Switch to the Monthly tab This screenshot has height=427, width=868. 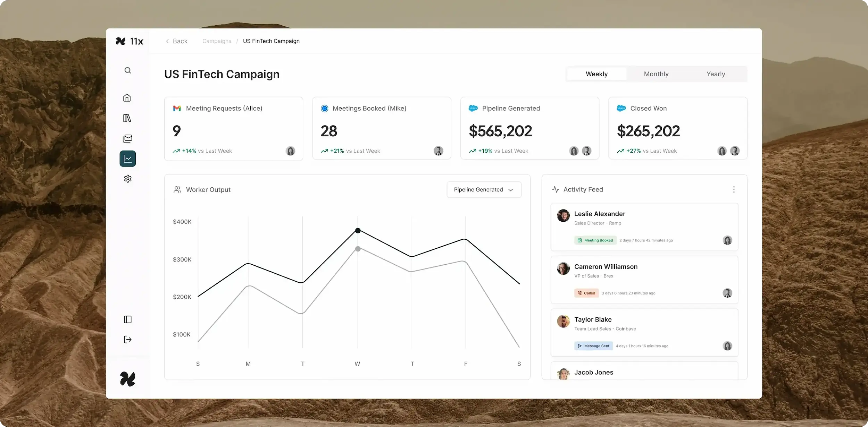coord(656,74)
